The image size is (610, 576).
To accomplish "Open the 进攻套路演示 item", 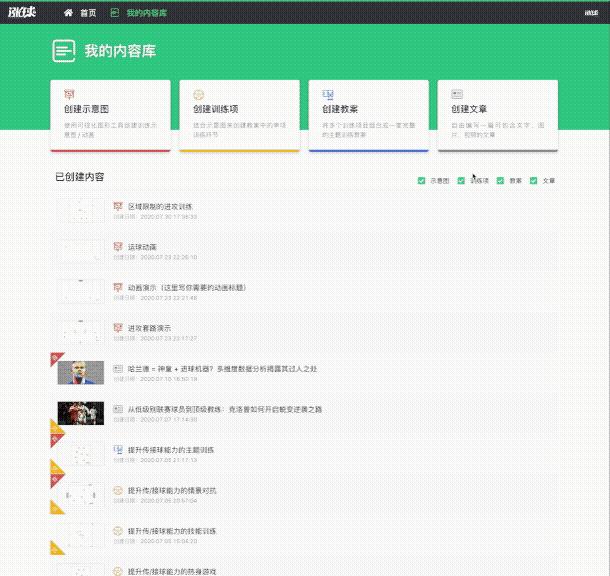I will point(149,328).
